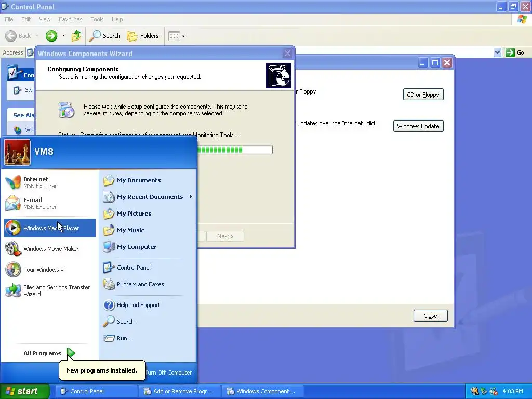The image size is (532, 399).
Task: Open the Help menu
Action: tap(117, 19)
